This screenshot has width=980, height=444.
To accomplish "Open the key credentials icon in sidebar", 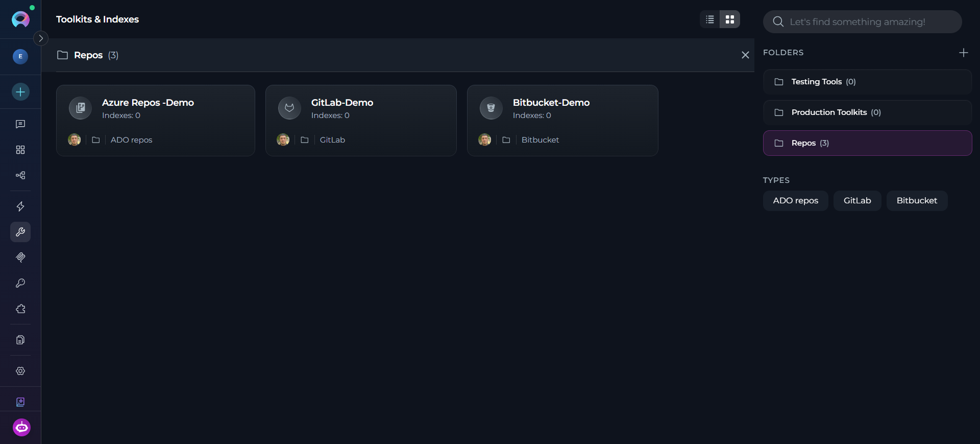I will (x=20, y=283).
